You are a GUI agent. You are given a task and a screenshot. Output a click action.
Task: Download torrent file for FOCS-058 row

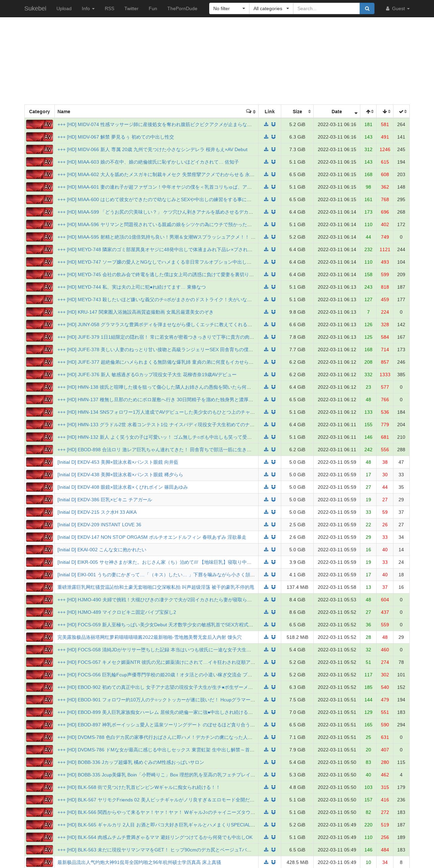click(x=266, y=650)
